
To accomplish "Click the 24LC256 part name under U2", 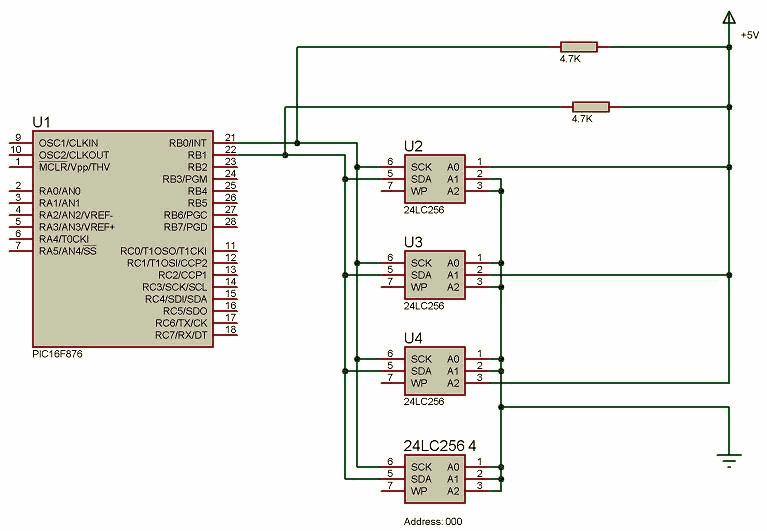I will [x=424, y=210].
